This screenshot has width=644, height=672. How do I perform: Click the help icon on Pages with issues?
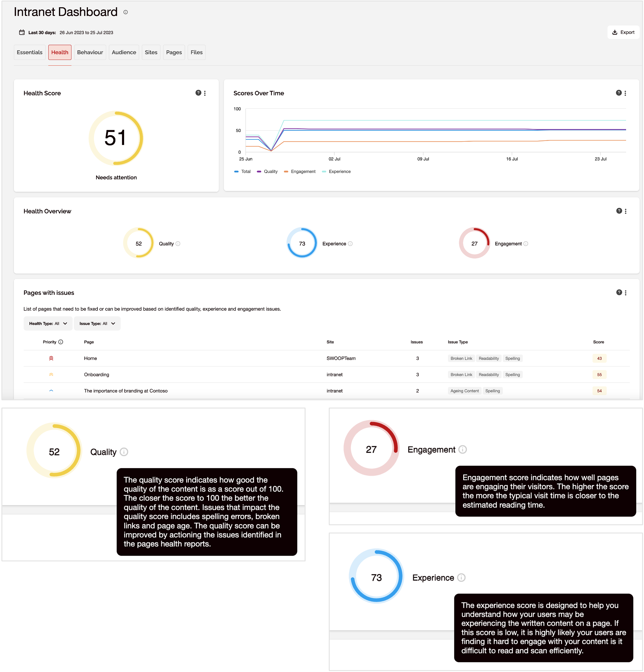(619, 292)
